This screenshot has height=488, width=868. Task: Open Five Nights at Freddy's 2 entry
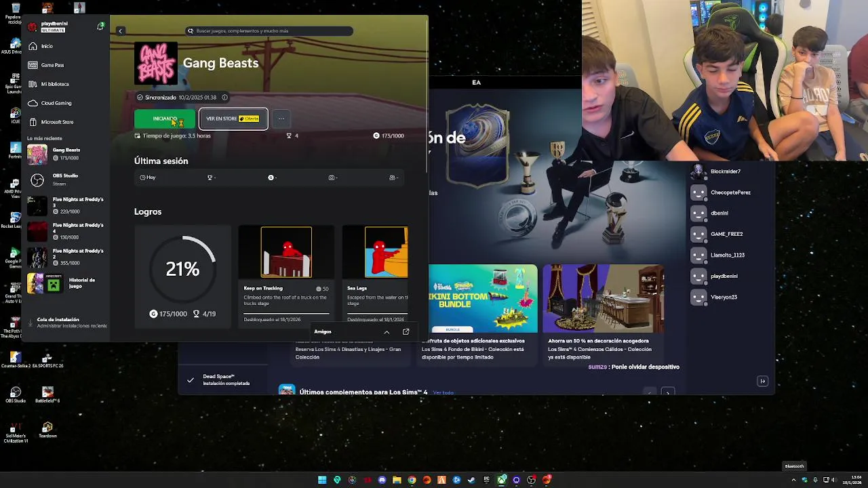tap(66, 257)
